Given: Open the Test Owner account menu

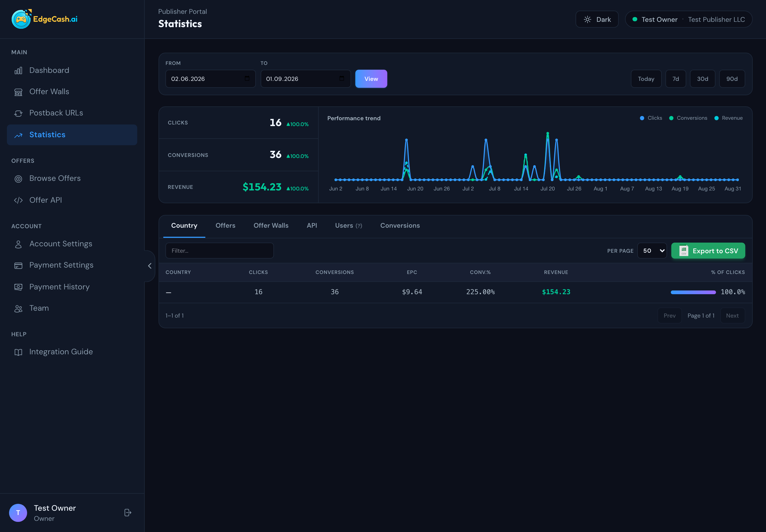Looking at the screenshot, I should coord(688,19).
